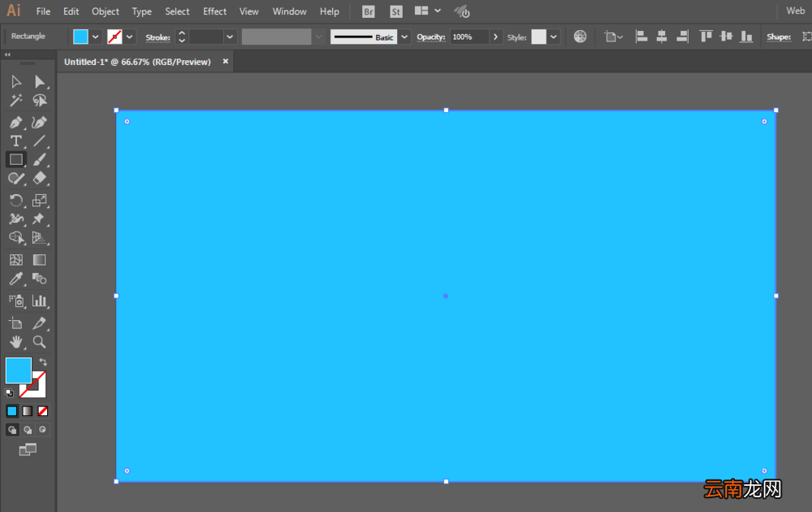Select the Puppet Warp pin tool
The width and height of the screenshot is (812, 512).
click(x=39, y=219)
